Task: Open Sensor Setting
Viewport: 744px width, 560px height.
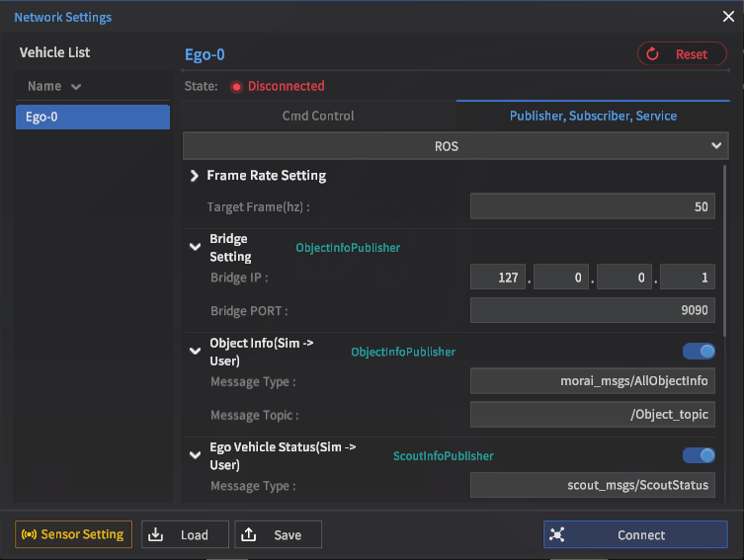Action: pos(73,534)
